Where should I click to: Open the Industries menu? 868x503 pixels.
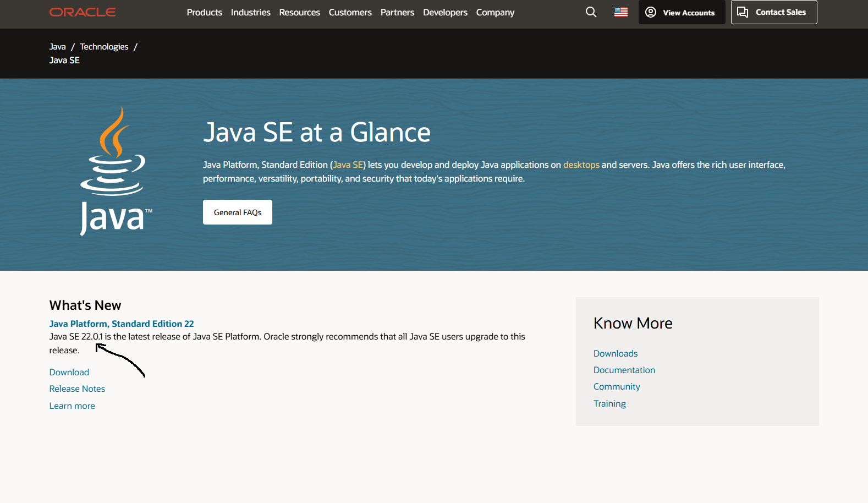coord(250,12)
